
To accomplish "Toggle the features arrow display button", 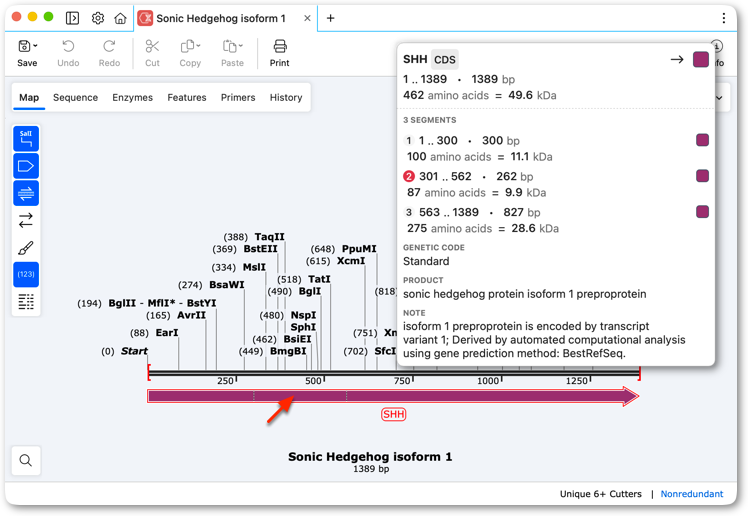I will click(x=26, y=166).
